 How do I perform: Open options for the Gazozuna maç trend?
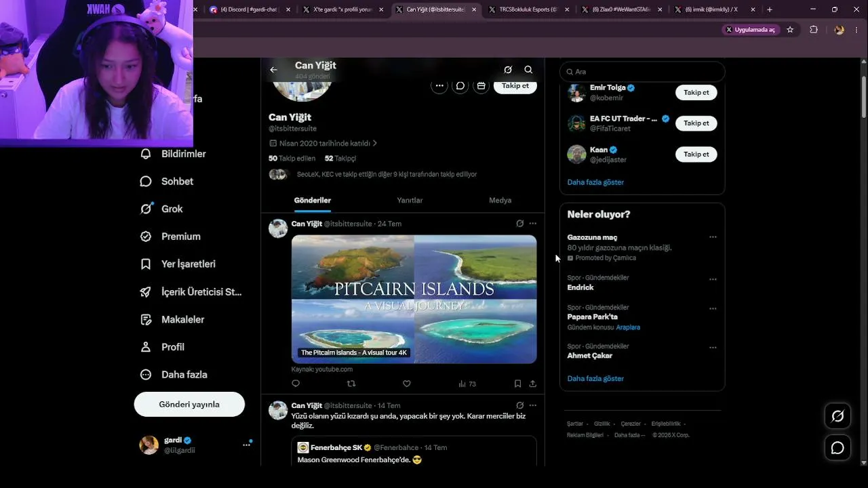713,237
